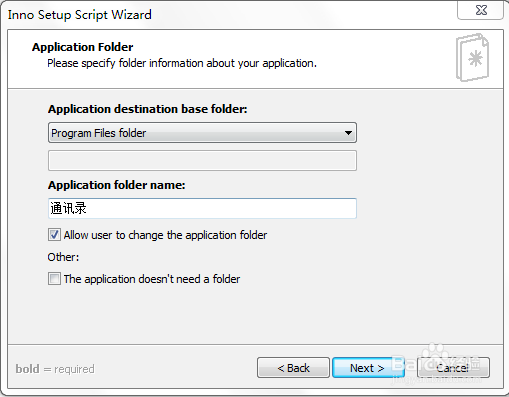509x397 pixels.
Task: Click the disabled custom path field below combo
Action: [x=202, y=160]
